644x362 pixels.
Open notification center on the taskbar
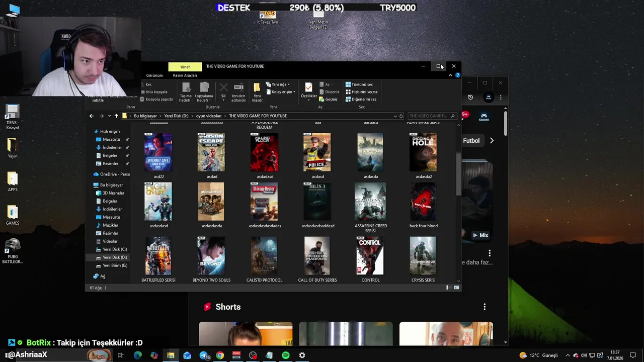tap(634, 355)
